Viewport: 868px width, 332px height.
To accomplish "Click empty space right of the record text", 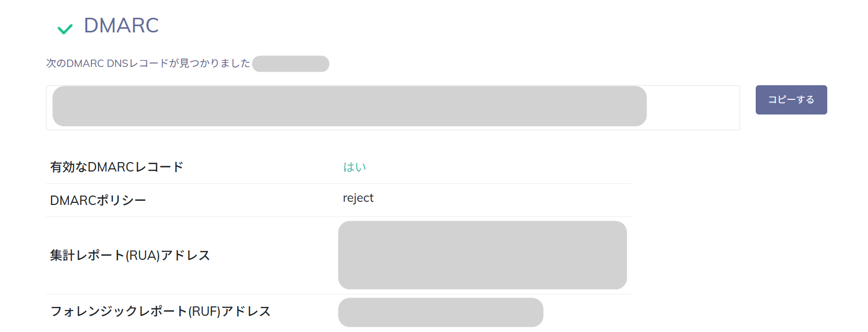I will [693, 107].
